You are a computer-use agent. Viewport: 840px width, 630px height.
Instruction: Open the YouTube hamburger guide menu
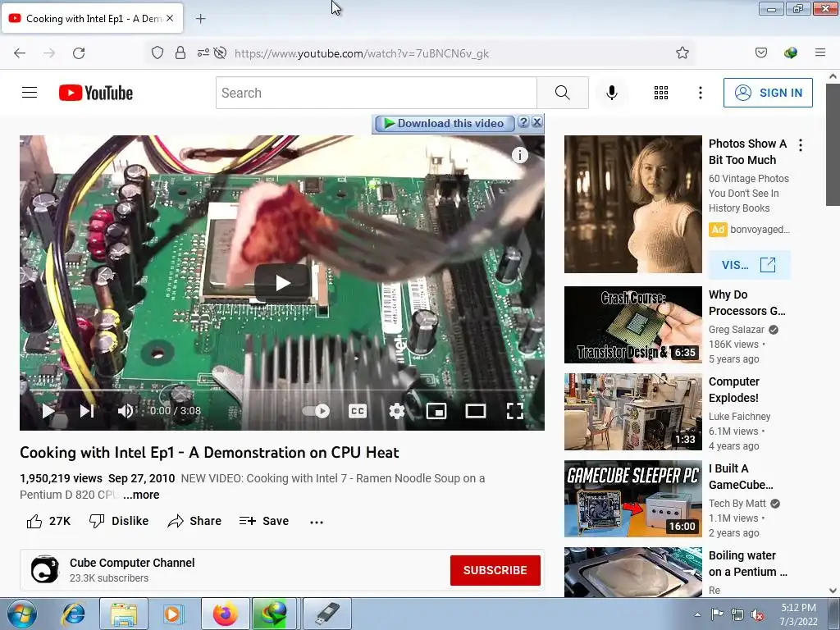click(x=30, y=93)
